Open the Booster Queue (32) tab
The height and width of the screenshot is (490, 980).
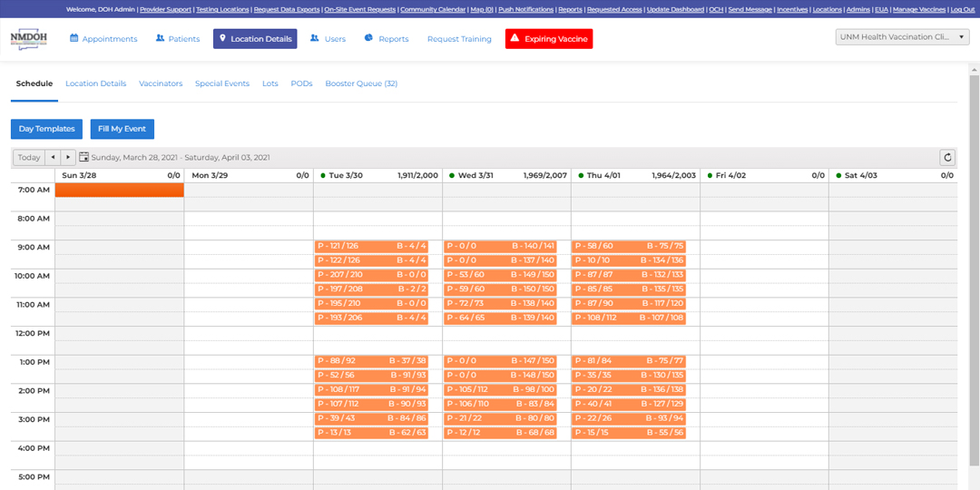361,83
